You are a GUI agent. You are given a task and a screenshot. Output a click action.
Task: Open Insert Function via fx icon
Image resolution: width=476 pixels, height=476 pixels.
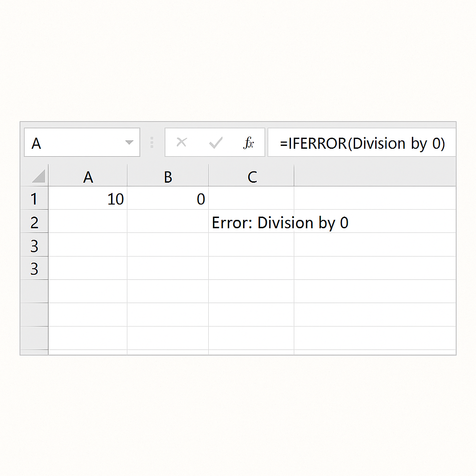249,143
